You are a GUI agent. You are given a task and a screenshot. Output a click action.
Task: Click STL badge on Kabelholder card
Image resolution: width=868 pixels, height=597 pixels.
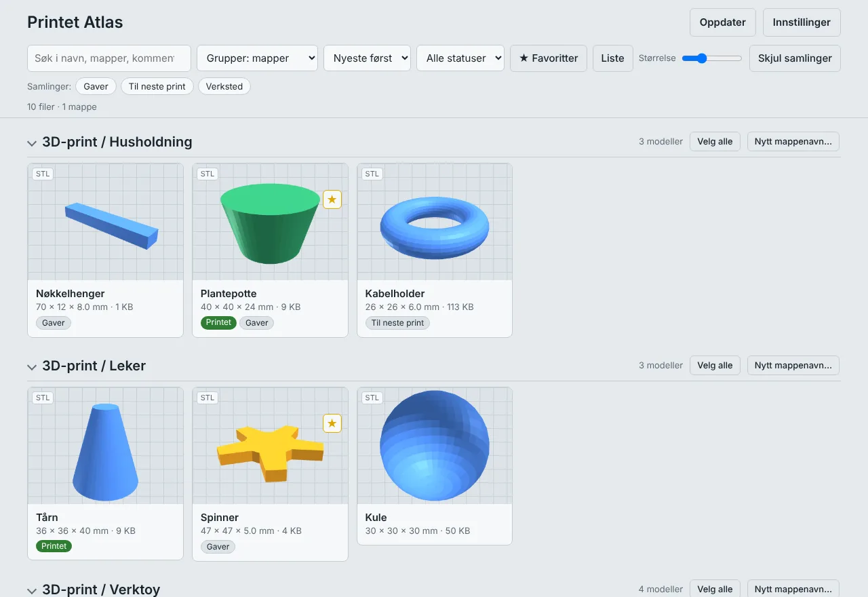pos(372,174)
